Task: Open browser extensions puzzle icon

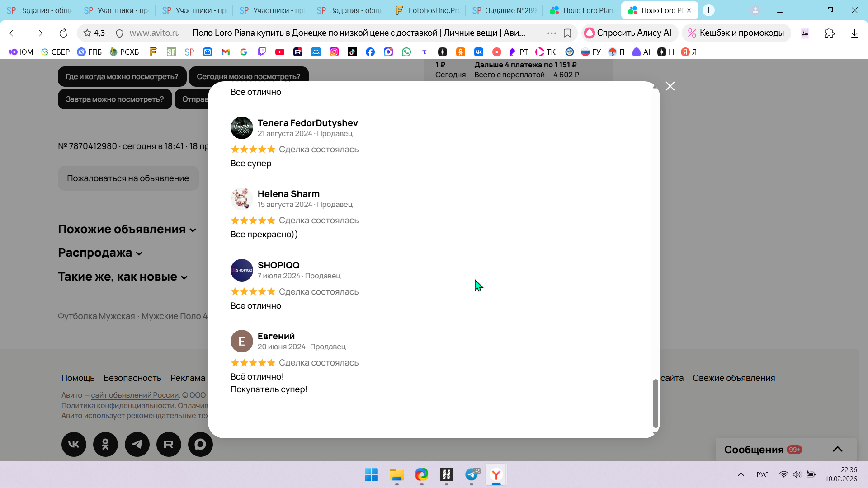Action: click(830, 33)
